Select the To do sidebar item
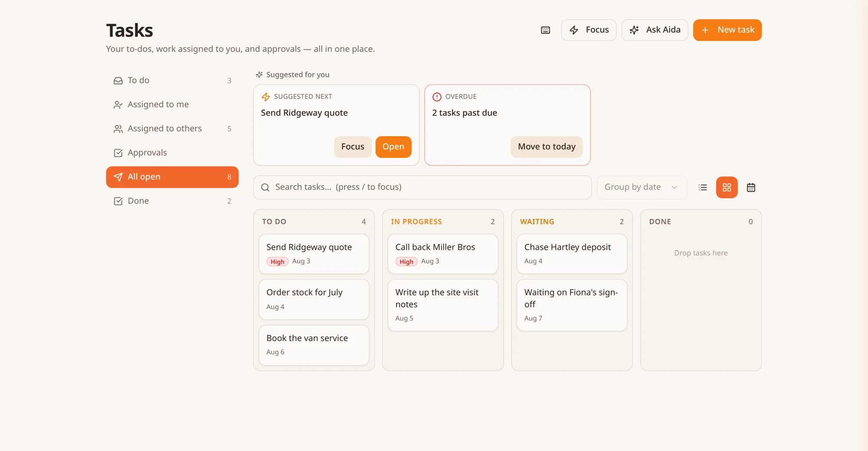The height and width of the screenshot is (451, 868). click(x=172, y=81)
